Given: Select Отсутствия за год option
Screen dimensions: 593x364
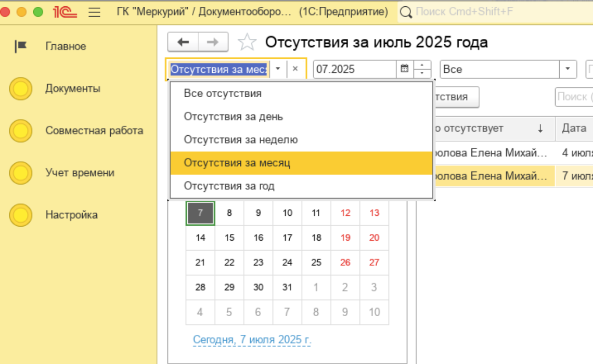Looking at the screenshot, I should [x=229, y=186].
